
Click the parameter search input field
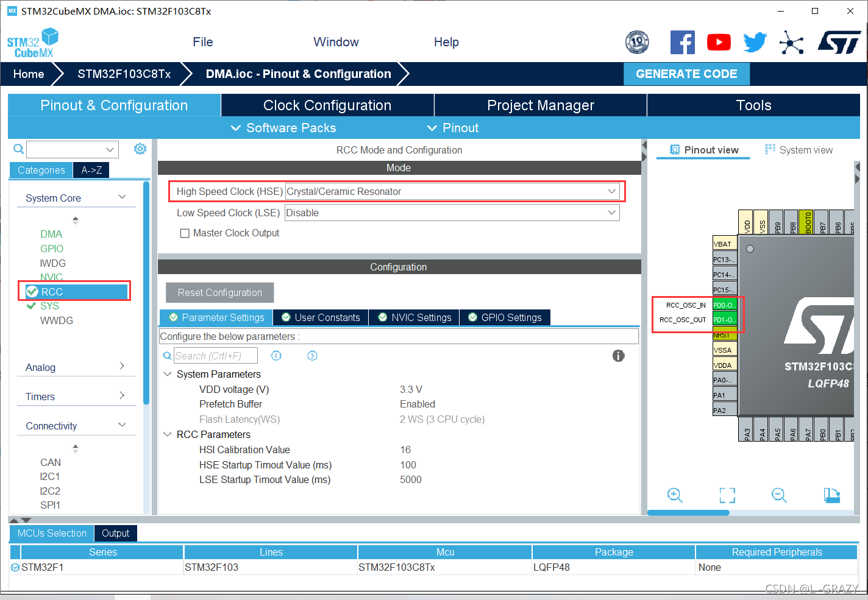pos(216,356)
